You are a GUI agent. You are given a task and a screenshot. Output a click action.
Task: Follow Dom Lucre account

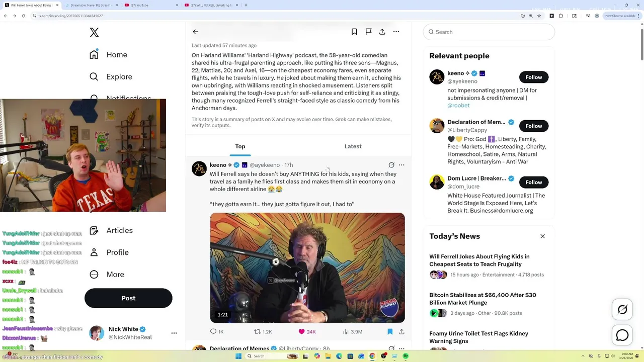coord(534,183)
